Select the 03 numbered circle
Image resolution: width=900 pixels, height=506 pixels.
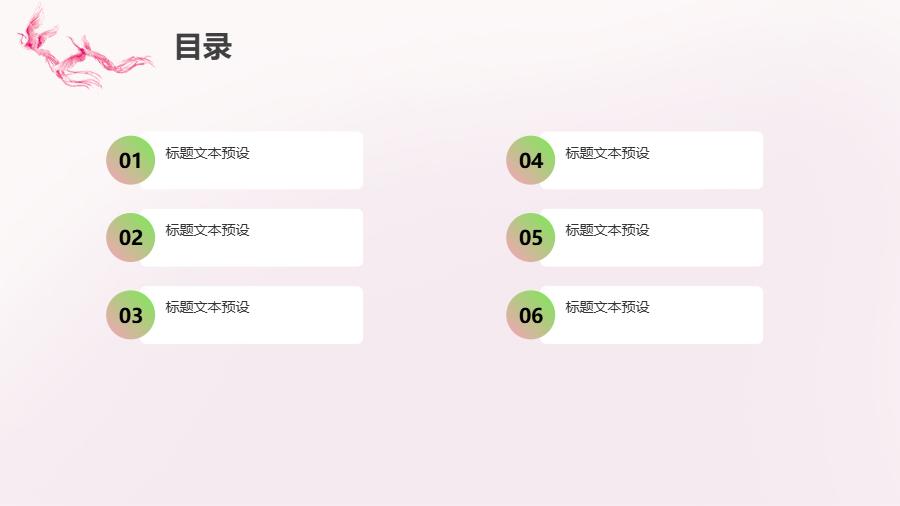pyautogui.click(x=131, y=315)
